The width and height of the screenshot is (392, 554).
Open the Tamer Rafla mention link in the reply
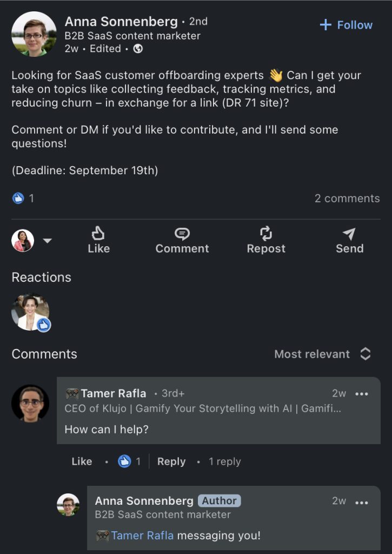coord(142,536)
